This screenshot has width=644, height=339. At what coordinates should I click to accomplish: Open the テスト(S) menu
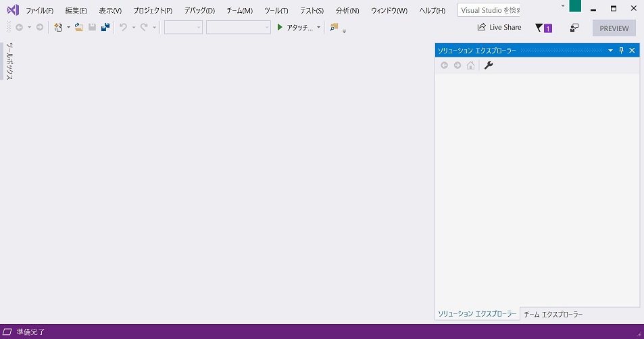click(x=312, y=11)
